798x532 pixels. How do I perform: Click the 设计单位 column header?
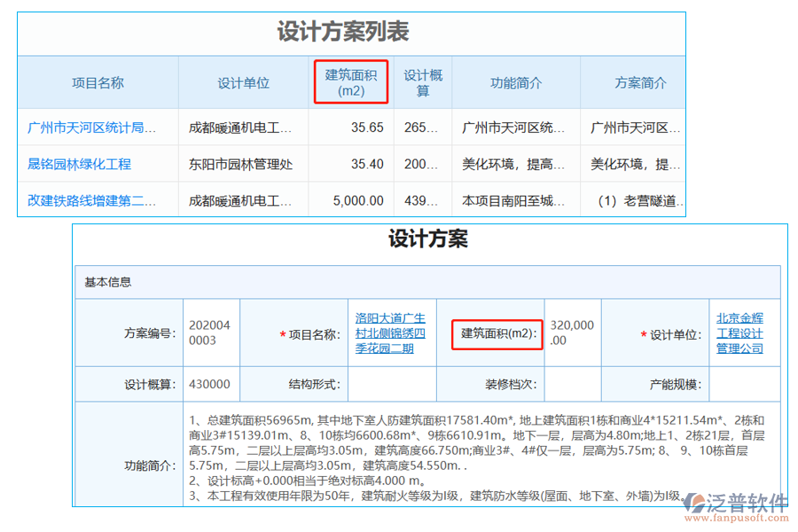245,82
